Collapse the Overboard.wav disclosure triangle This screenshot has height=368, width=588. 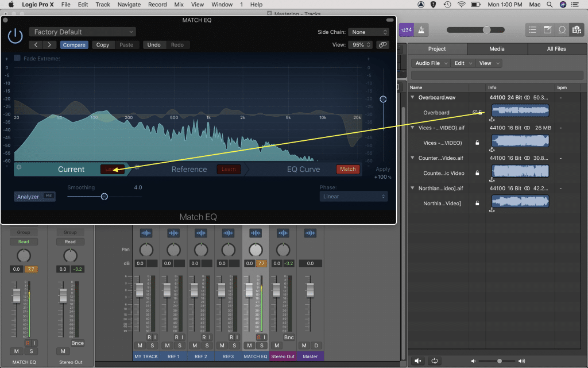(x=412, y=97)
